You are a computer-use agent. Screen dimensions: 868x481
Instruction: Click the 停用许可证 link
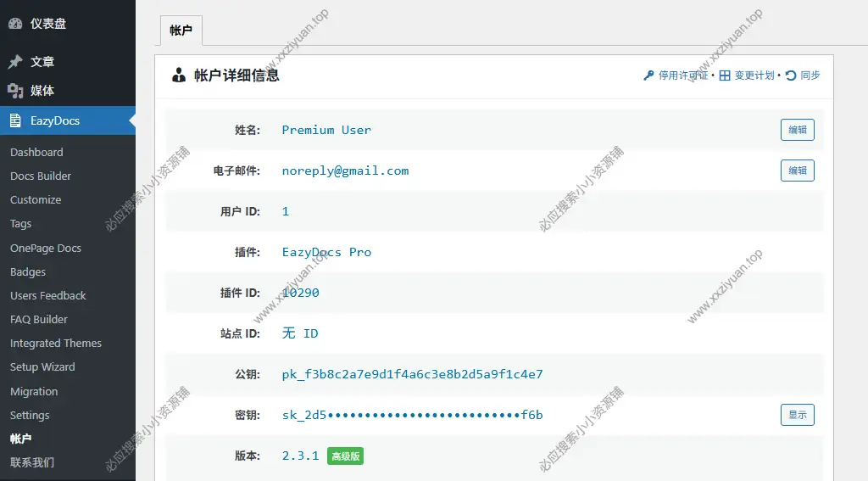tap(683, 76)
